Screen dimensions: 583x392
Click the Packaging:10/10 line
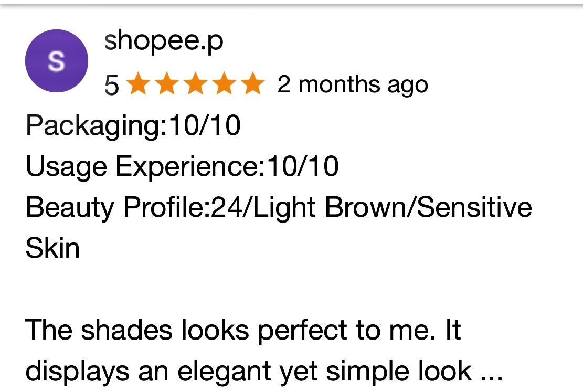[133, 127]
